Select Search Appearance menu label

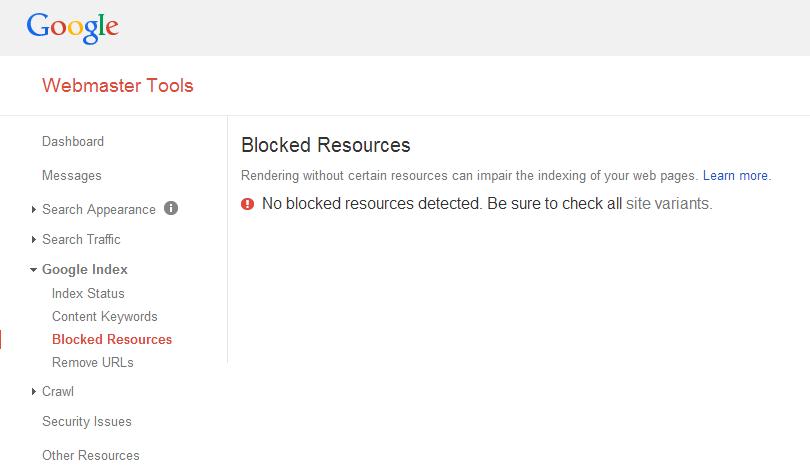tap(99, 209)
